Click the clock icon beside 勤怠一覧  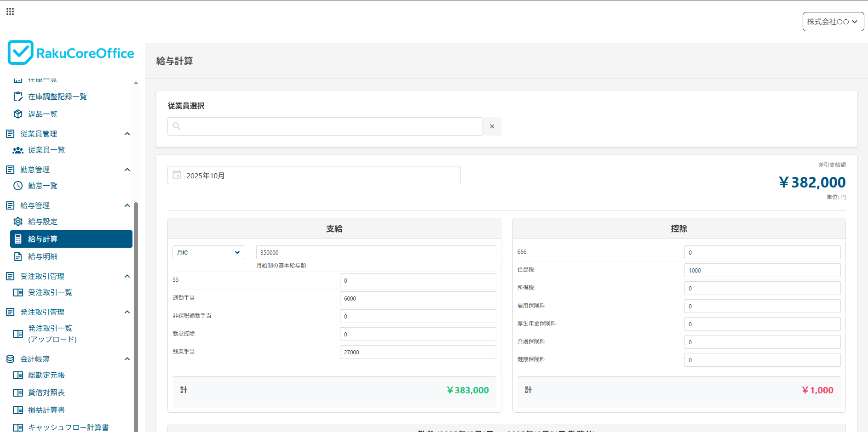18,186
